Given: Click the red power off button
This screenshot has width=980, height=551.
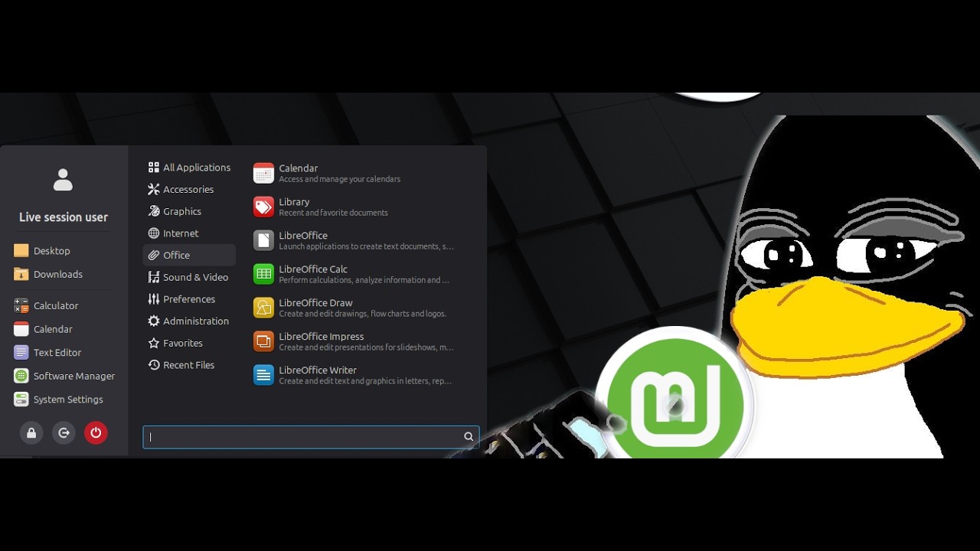Looking at the screenshot, I should 96,433.
